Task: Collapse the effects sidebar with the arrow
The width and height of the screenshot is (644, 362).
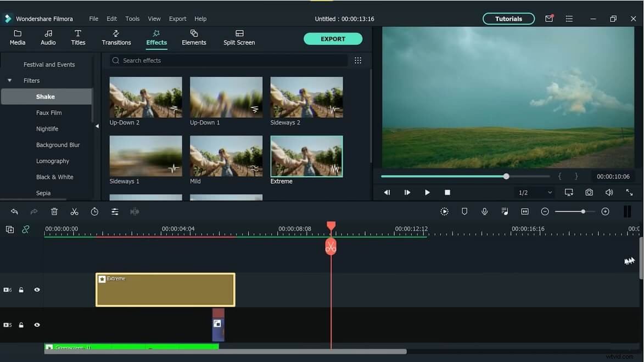Action: 97,126
